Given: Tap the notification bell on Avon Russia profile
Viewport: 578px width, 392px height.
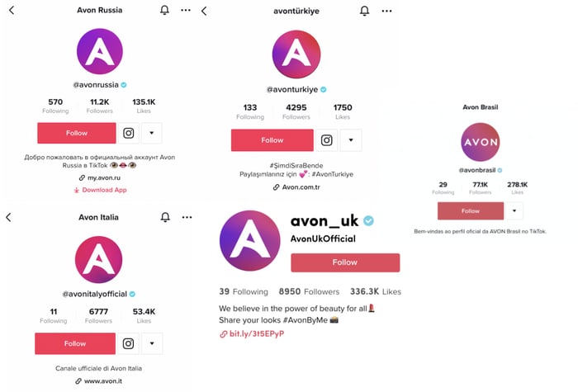Looking at the screenshot, I should click(164, 10).
